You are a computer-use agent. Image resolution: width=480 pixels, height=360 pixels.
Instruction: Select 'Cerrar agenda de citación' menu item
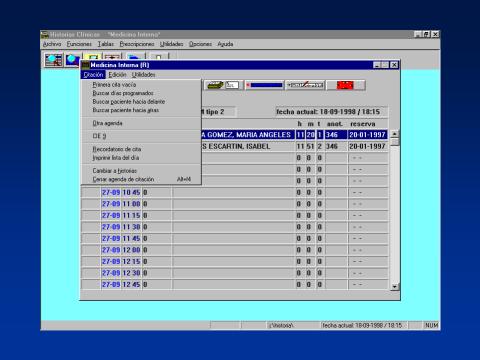123,179
